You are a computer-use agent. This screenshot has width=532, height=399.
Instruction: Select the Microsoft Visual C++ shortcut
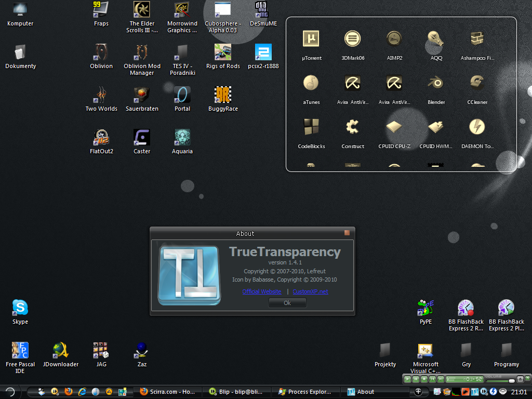pos(425,358)
